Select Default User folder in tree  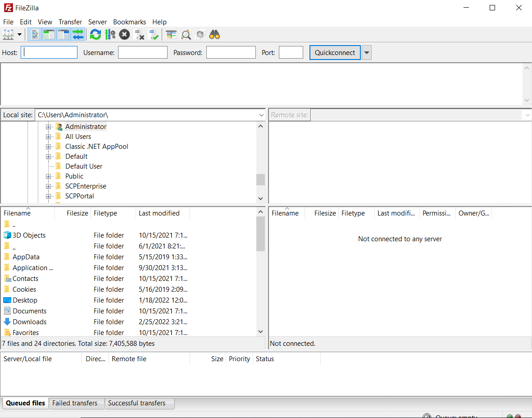tap(84, 166)
